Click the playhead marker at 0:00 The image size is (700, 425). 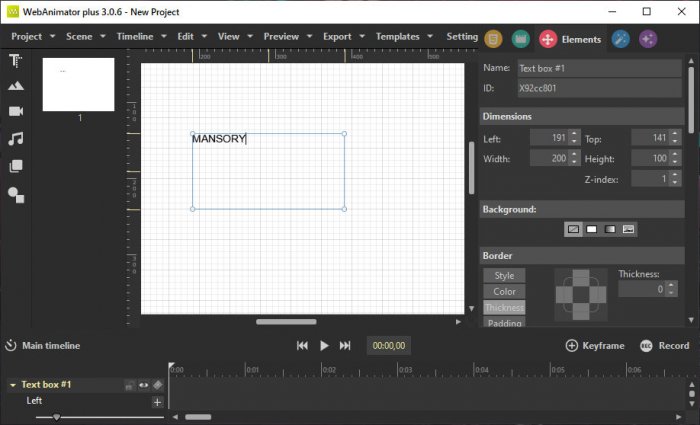(x=171, y=366)
